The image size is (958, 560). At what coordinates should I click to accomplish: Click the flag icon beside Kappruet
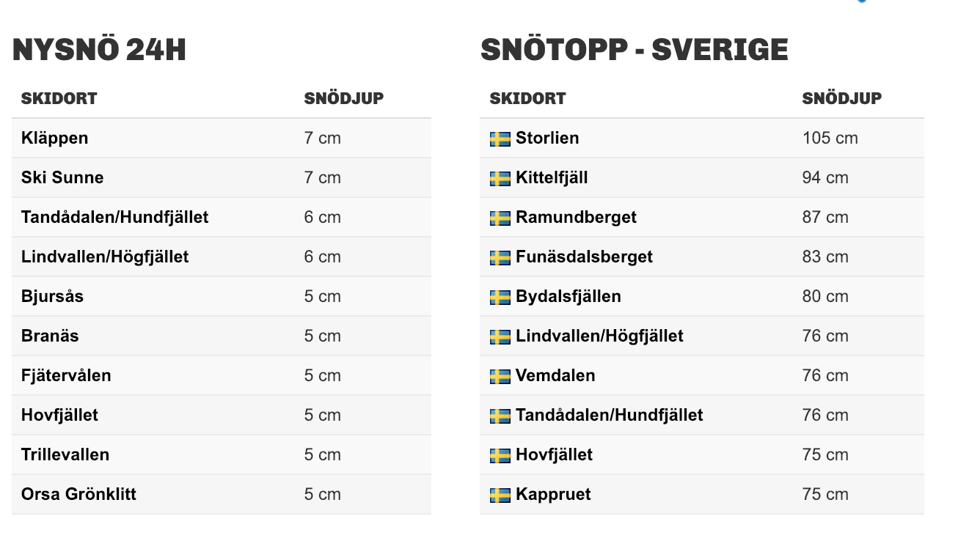(500, 495)
